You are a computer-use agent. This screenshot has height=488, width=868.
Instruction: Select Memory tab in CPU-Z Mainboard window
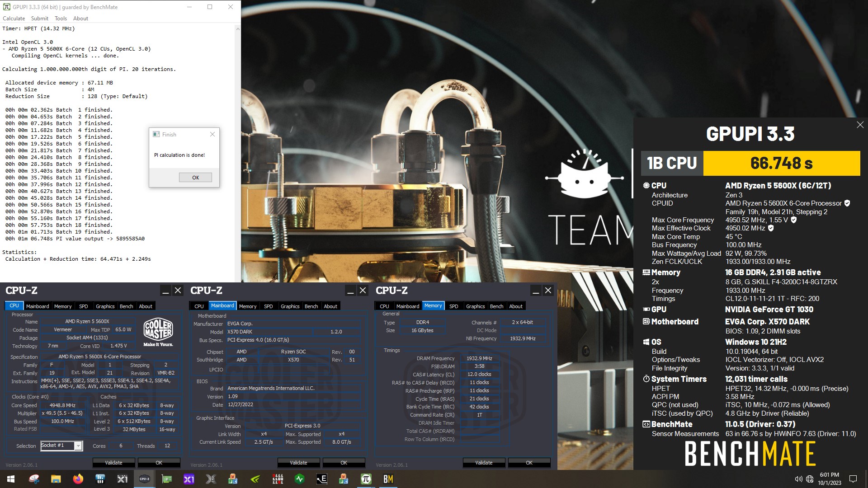pos(248,306)
